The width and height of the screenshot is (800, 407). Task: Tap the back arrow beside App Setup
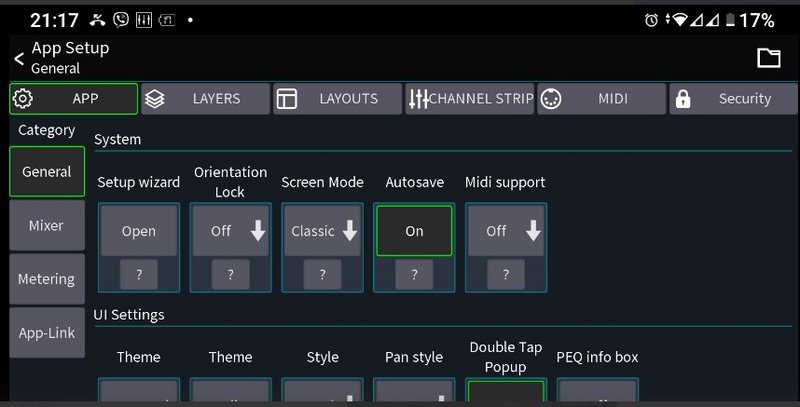point(19,59)
